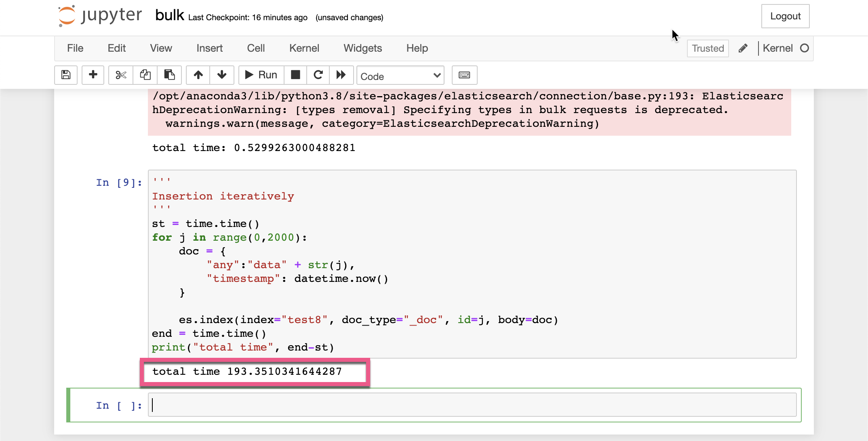Save the notebook using the save icon

(x=65, y=75)
